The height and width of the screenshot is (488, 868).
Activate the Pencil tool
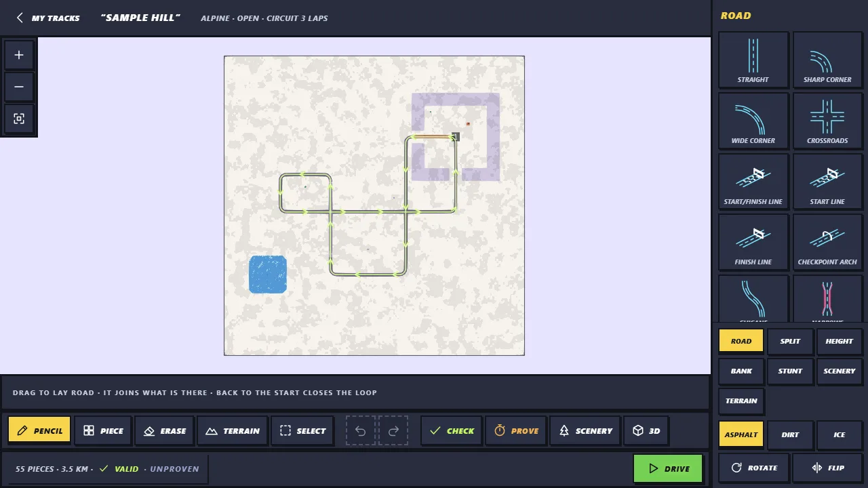39,430
